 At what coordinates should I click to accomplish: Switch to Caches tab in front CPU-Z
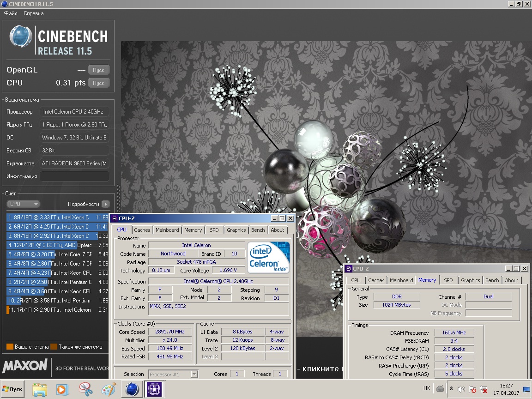click(142, 230)
